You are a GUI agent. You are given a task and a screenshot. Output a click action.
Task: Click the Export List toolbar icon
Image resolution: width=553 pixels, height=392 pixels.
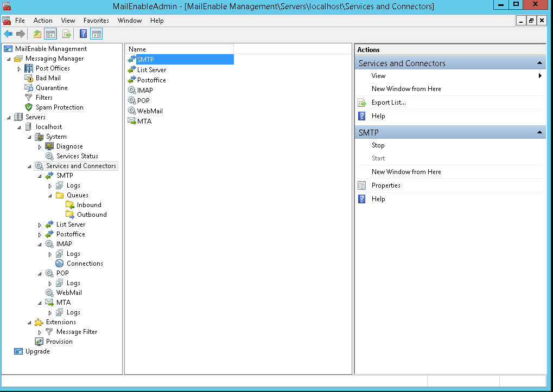pos(66,34)
